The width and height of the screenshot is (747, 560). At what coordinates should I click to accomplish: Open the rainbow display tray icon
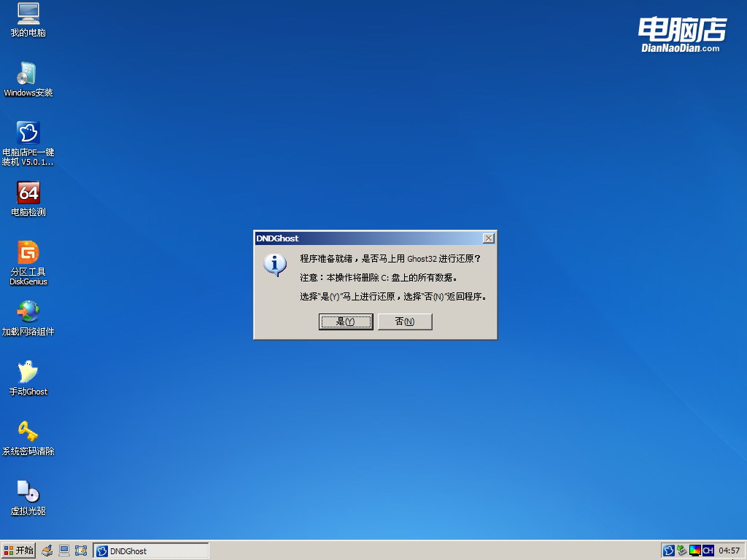(x=694, y=551)
